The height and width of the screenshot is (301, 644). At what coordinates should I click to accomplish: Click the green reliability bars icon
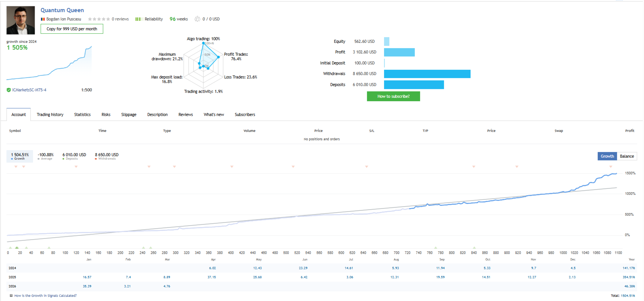138,19
